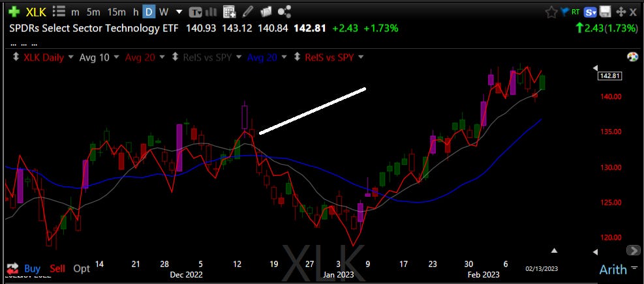Open the Arith scale type menu
Image resolution: width=644 pixels, height=284 pixels.
click(613, 269)
